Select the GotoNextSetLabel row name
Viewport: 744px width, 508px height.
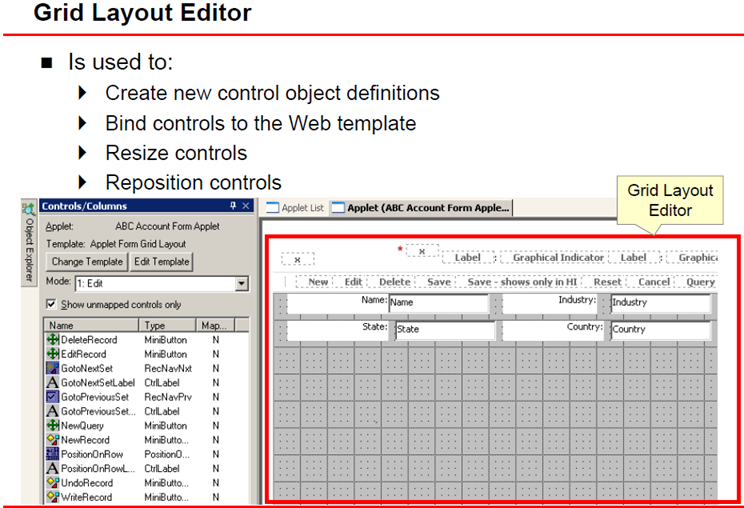tap(98, 382)
